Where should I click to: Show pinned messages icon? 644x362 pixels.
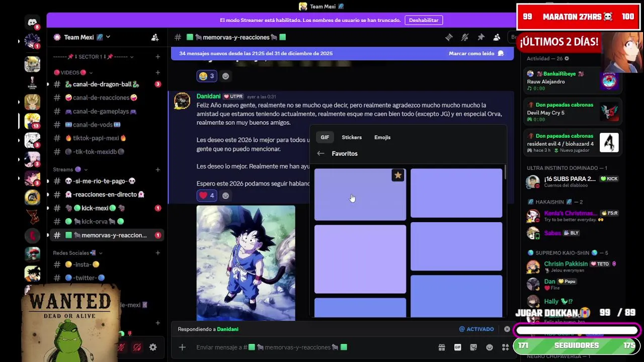coord(481,37)
